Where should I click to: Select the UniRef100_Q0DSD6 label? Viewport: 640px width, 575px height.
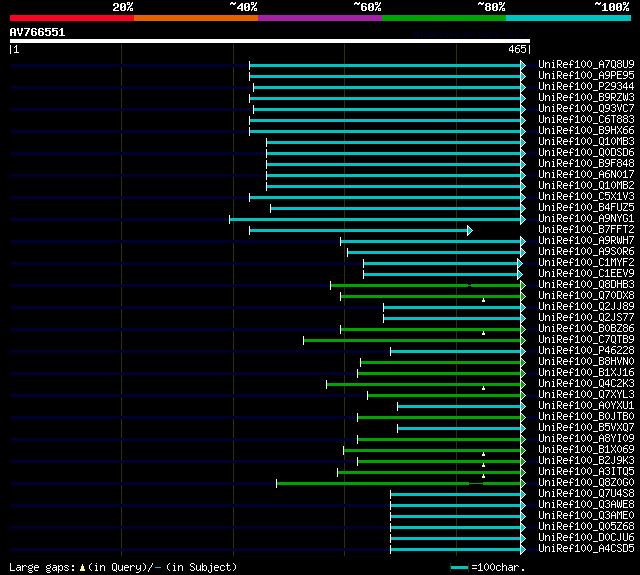(x=586, y=153)
